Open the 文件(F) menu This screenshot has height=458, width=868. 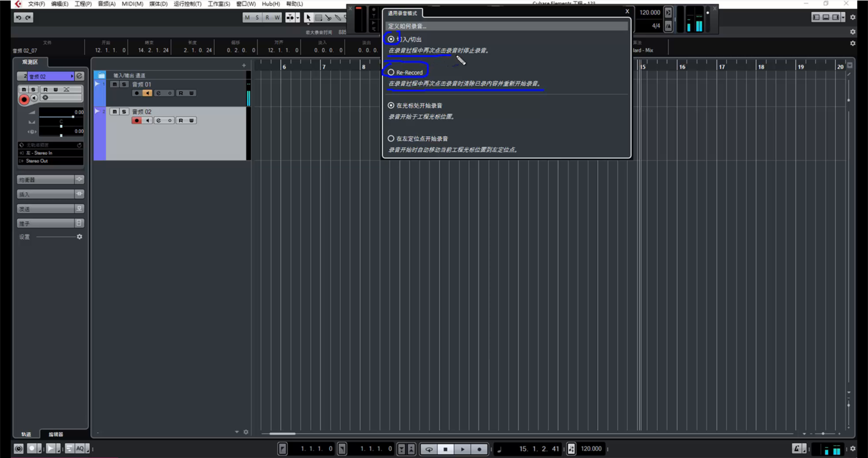click(x=37, y=4)
